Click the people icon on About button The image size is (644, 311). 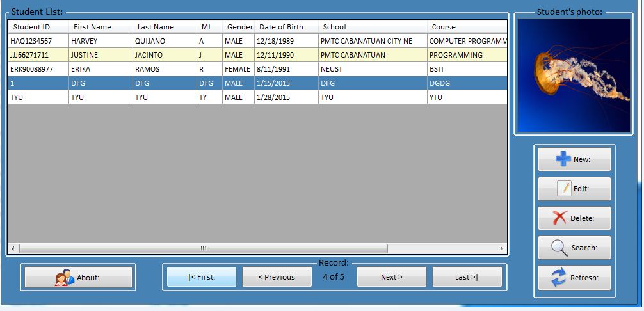[x=65, y=278]
